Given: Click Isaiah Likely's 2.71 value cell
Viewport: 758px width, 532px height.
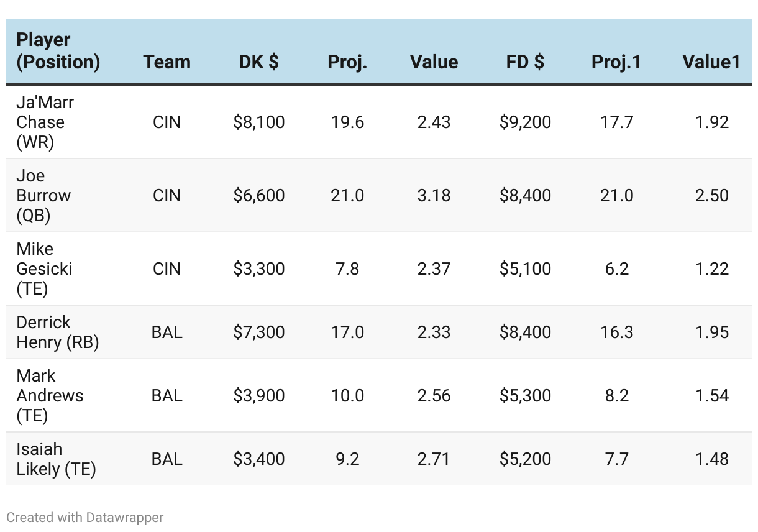Looking at the screenshot, I should 434,459.
